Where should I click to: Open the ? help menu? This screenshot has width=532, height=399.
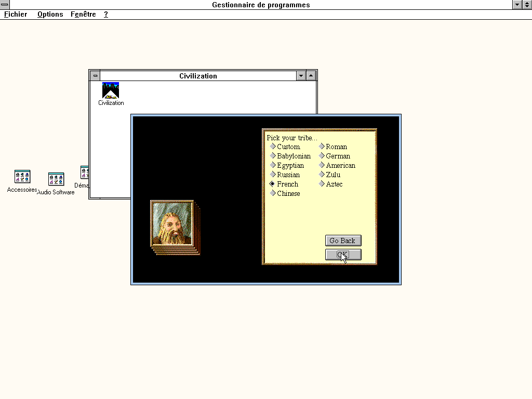tap(106, 14)
